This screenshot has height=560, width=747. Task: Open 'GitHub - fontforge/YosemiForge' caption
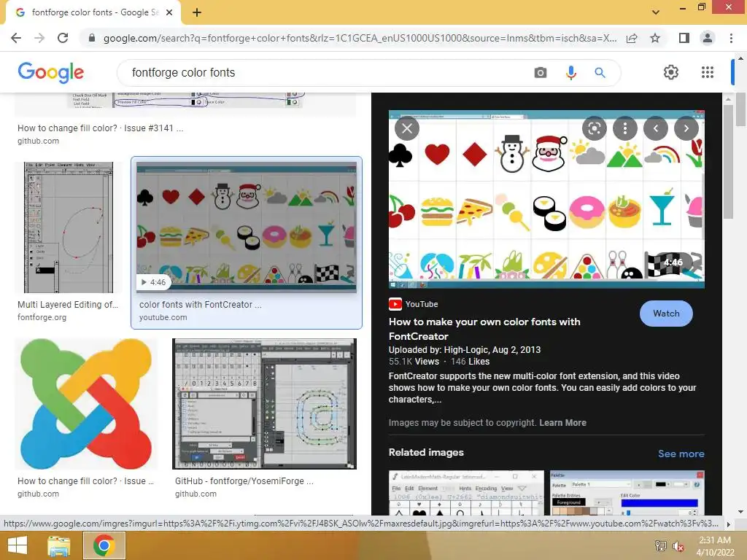(x=244, y=481)
